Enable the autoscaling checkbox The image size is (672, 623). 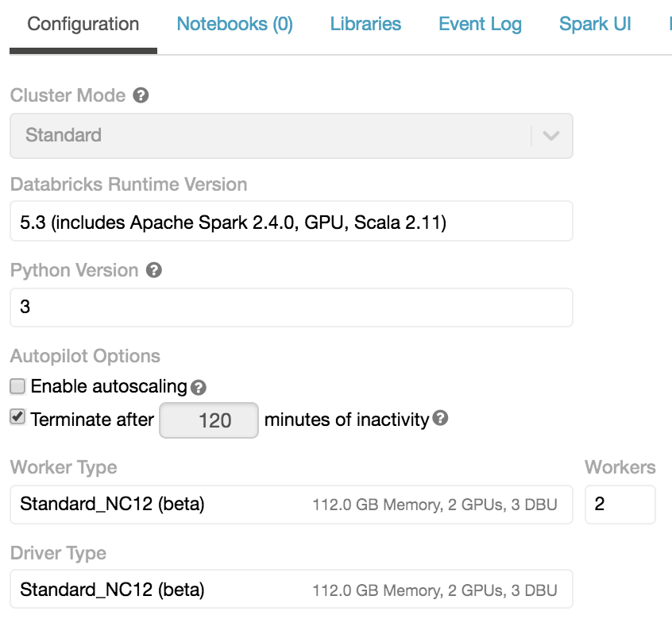point(17,387)
